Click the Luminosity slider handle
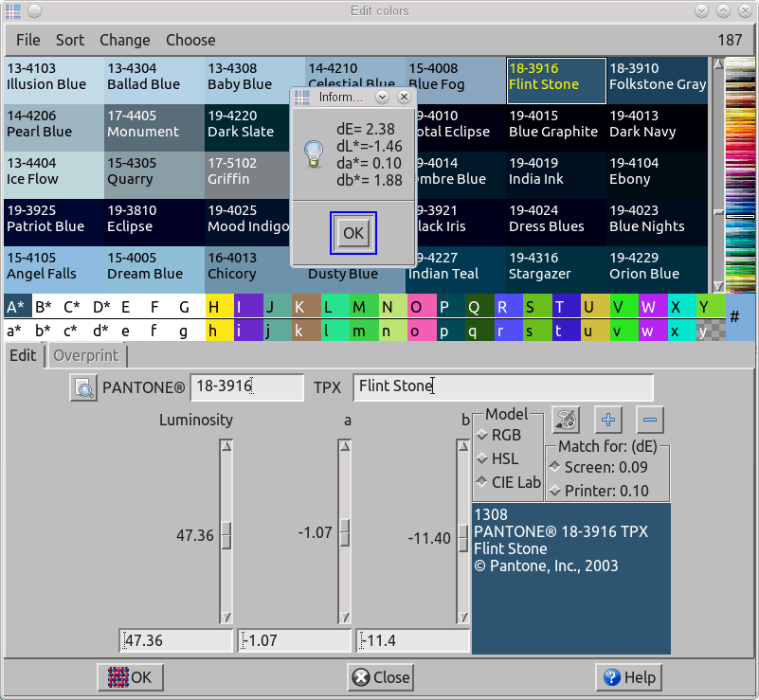 pos(226,535)
